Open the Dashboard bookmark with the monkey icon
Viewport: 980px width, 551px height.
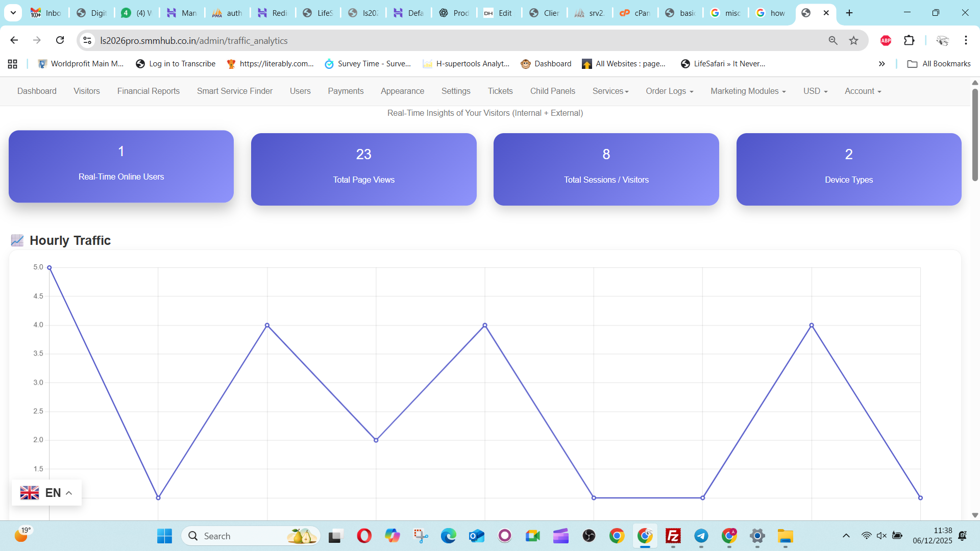[x=546, y=64]
